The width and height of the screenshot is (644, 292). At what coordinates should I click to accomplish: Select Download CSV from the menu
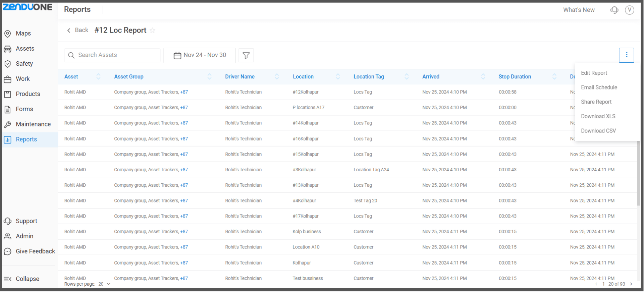click(x=598, y=131)
